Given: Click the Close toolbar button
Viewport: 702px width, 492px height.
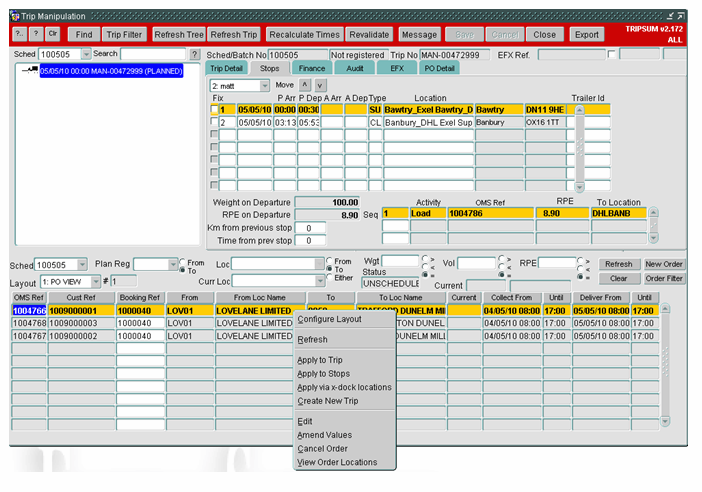Looking at the screenshot, I should (544, 34).
